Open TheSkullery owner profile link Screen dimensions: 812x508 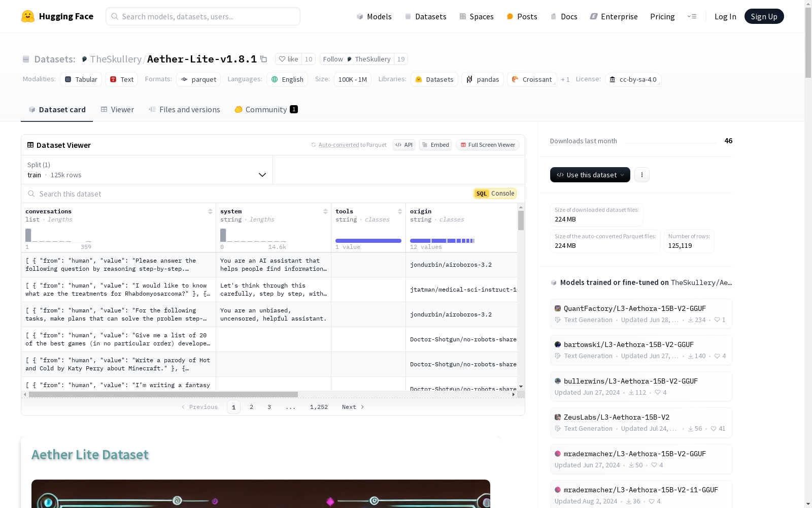116,59
